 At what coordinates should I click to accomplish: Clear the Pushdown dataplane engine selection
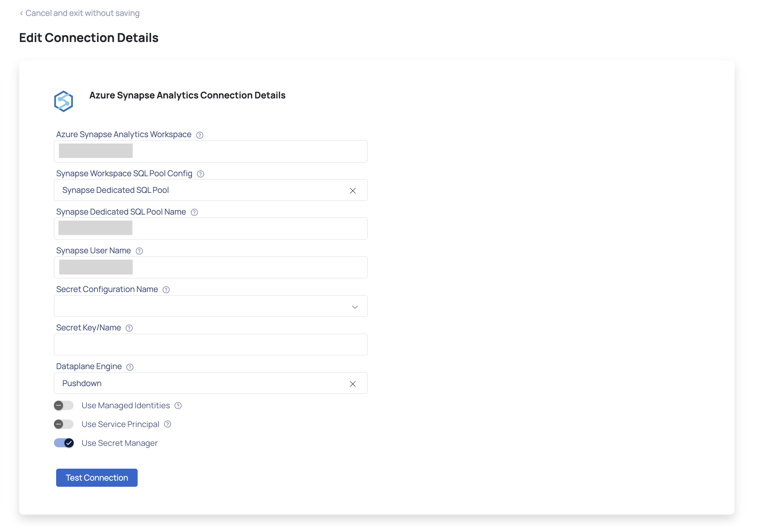pyautogui.click(x=353, y=384)
